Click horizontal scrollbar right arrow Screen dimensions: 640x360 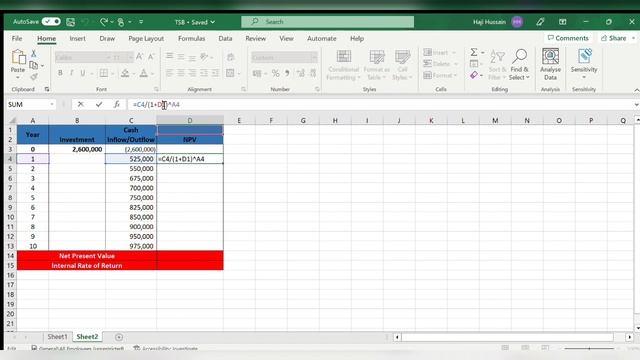tap(629, 337)
